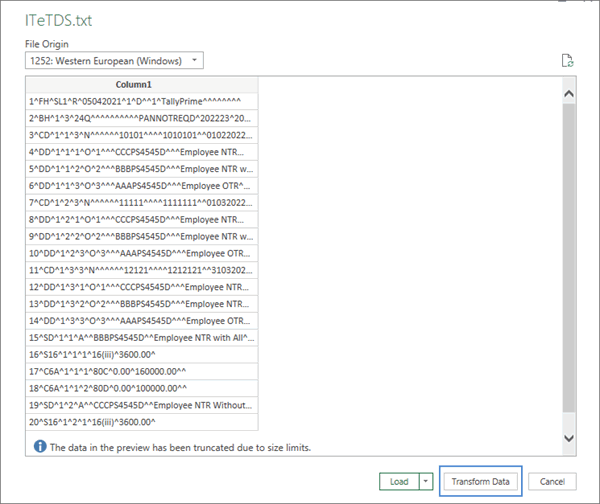
Task: Open the File Origin encoding dropdown
Action: tap(114, 60)
